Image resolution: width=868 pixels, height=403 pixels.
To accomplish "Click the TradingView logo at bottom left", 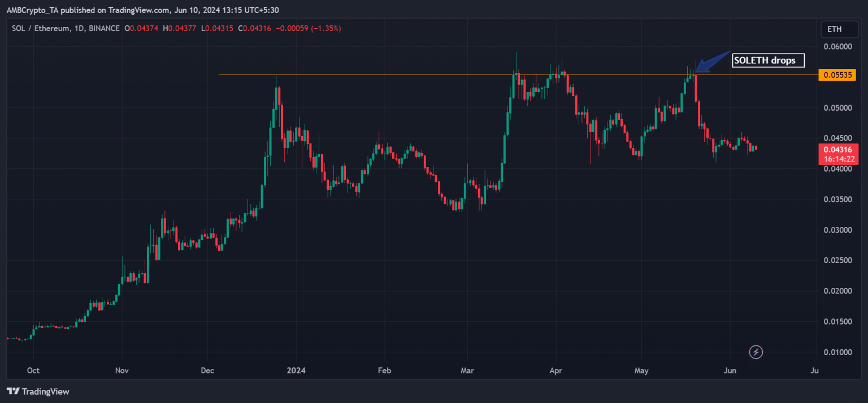I will pos(38,391).
